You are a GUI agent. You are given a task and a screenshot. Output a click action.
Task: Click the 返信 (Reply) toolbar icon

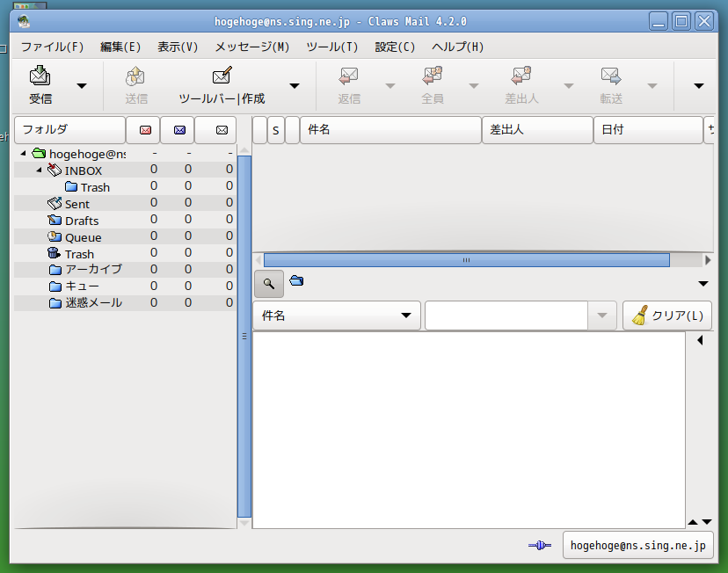[x=349, y=86]
